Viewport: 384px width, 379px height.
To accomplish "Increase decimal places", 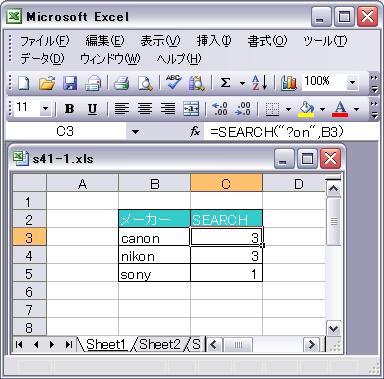I will [220, 109].
